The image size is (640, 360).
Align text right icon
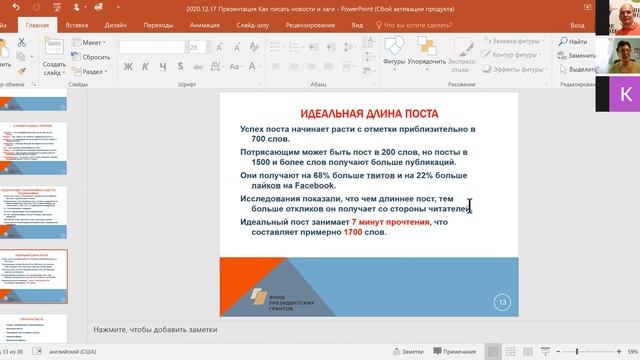[x=311, y=66]
